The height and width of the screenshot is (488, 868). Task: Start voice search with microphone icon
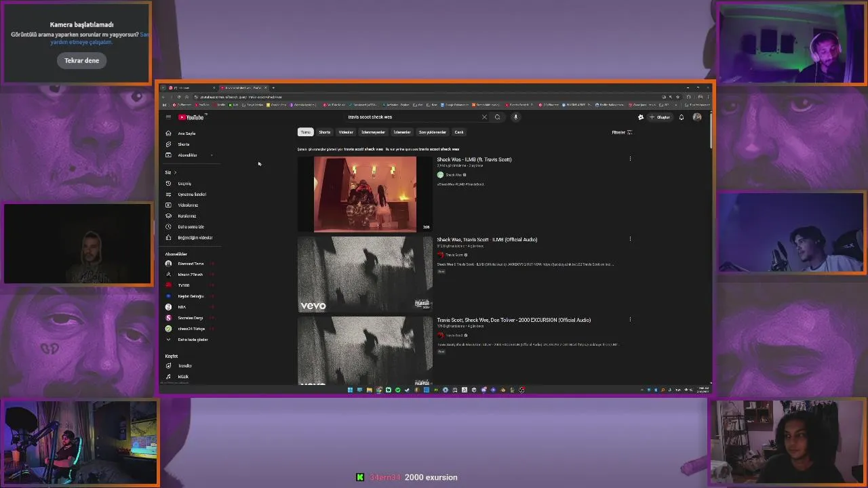(515, 117)
